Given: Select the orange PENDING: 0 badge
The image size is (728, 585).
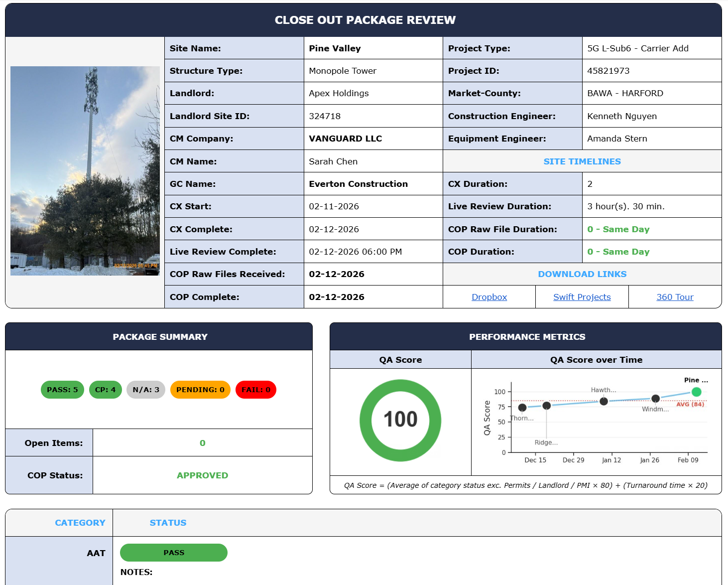Looking at the screenshot, I should click(200, 390).
